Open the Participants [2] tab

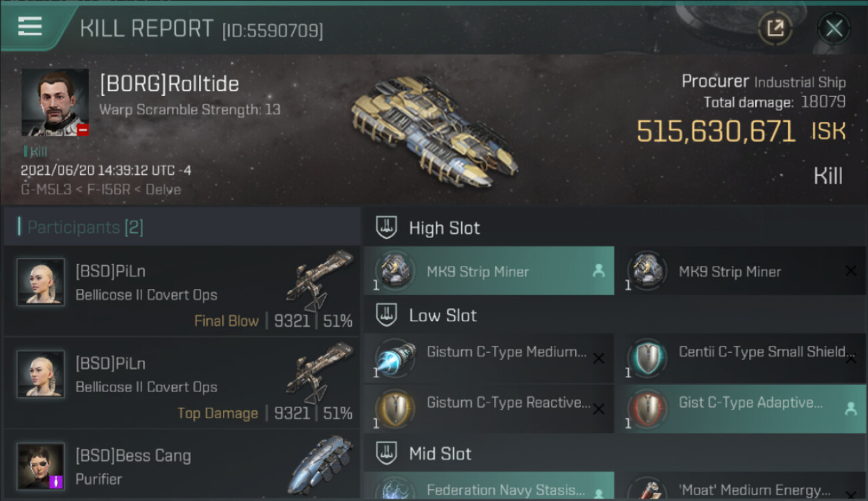85,227
